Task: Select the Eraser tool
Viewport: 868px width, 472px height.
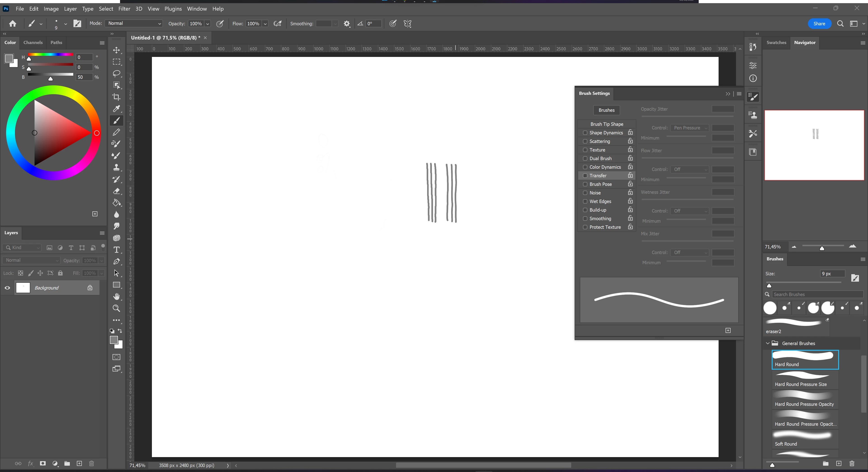Action: point(116,191)
